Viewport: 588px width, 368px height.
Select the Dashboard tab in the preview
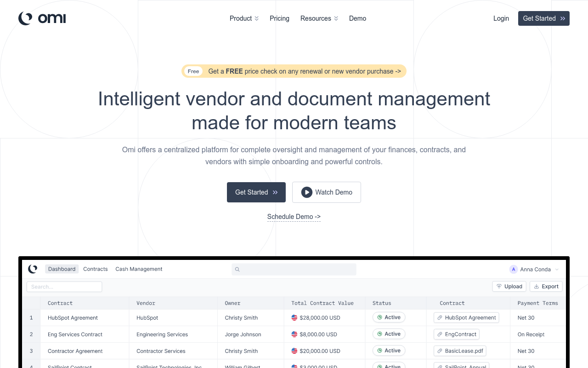coord(62,269)
